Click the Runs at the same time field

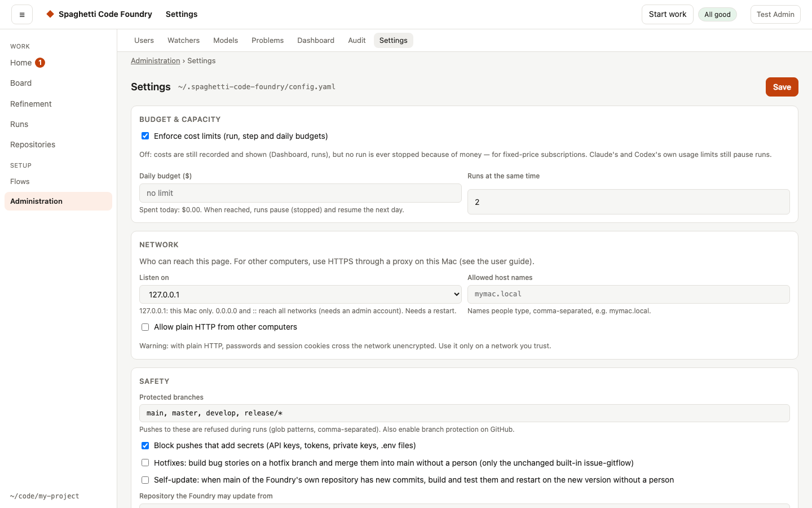(629, 202)
